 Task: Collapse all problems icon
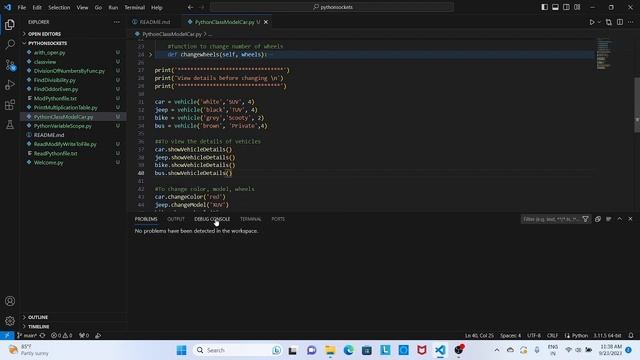pyautogui.click(x=598, y=219)
